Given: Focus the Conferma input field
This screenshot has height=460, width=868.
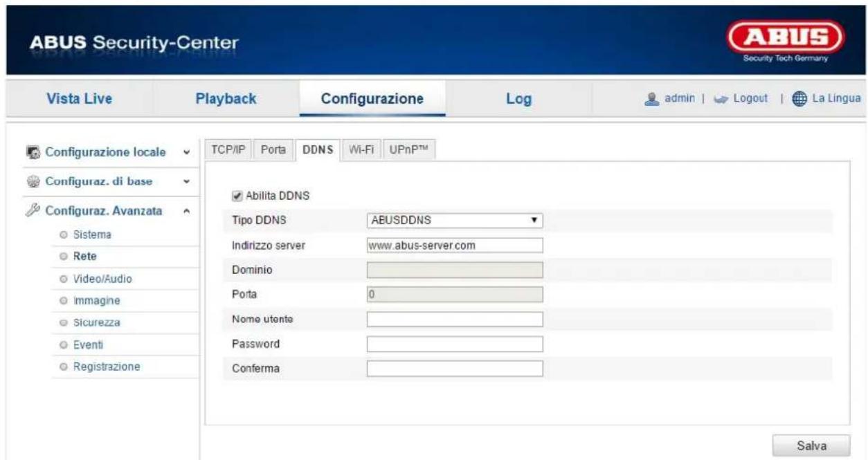Looking at the screenshot, I should click(454, 369).
